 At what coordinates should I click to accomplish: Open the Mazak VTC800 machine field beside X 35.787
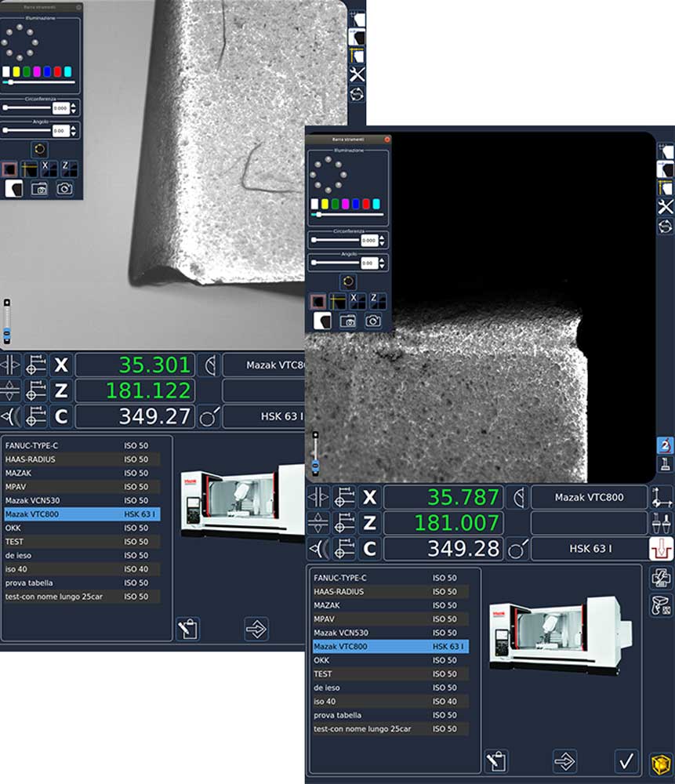pos(590,498)
